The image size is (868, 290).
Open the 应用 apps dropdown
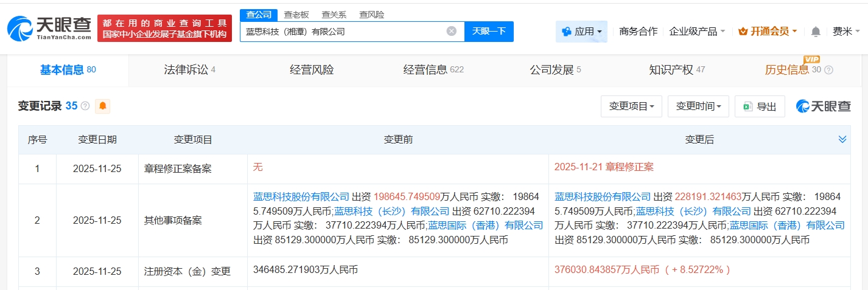coord(581,32)
